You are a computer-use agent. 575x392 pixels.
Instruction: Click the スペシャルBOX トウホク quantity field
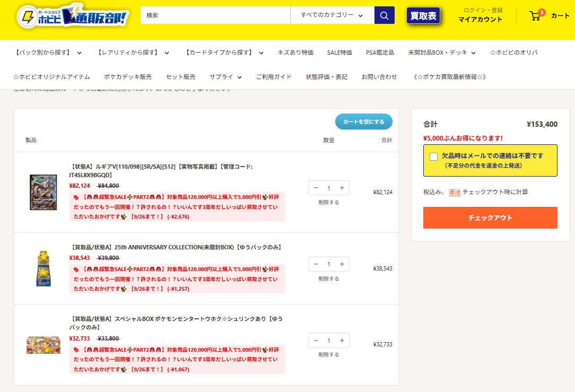click(329, 341)
